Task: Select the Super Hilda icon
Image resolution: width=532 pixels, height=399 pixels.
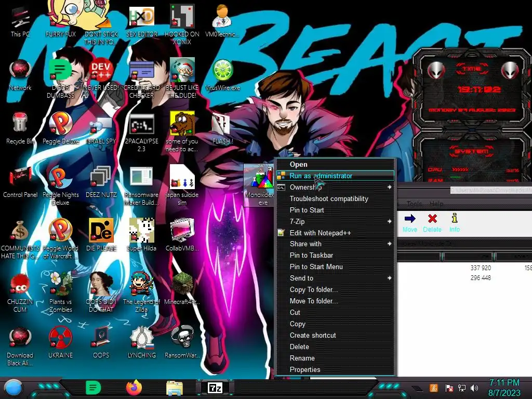Action: (142, 235)
